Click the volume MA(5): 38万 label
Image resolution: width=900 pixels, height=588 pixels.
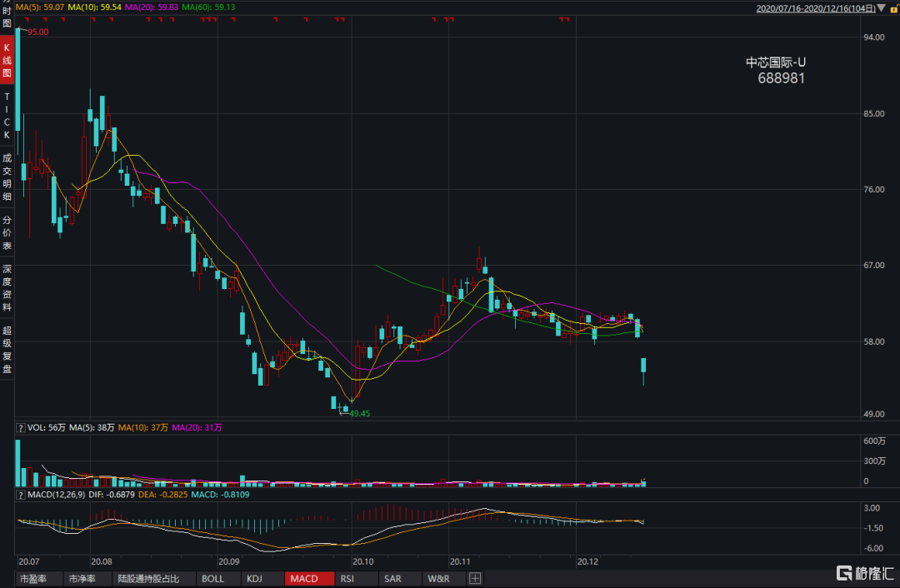tap(92, 428)
